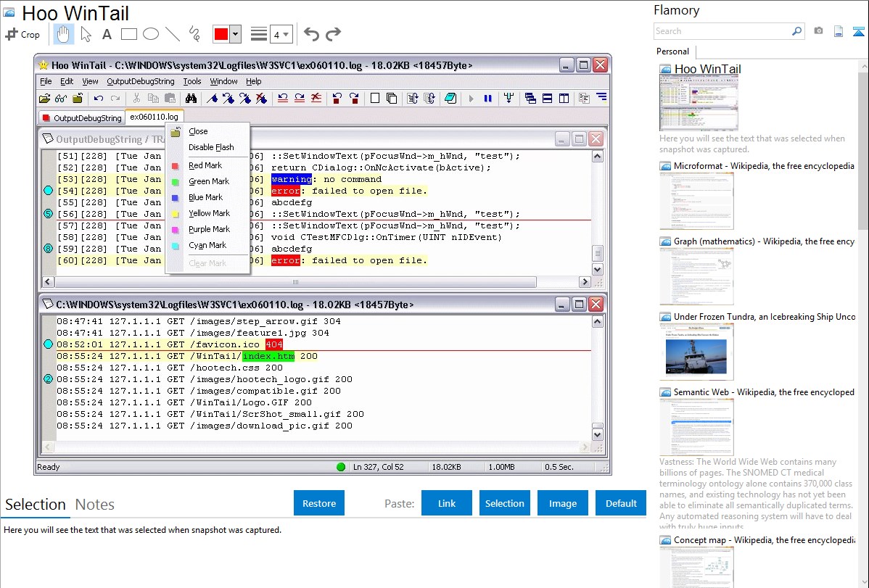Screen dimensions: 869x588
Task: Redo the annotation change
Action: click(333, 34)
